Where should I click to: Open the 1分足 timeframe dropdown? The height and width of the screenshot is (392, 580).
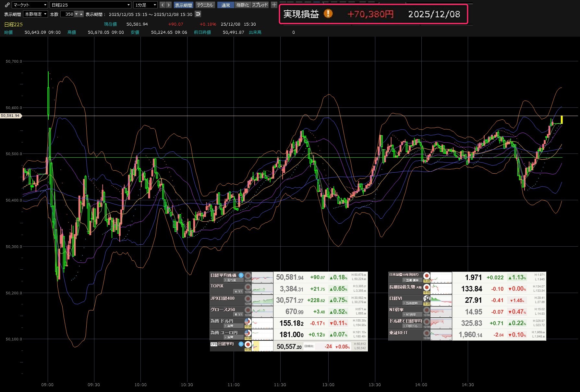click(146, 5)
